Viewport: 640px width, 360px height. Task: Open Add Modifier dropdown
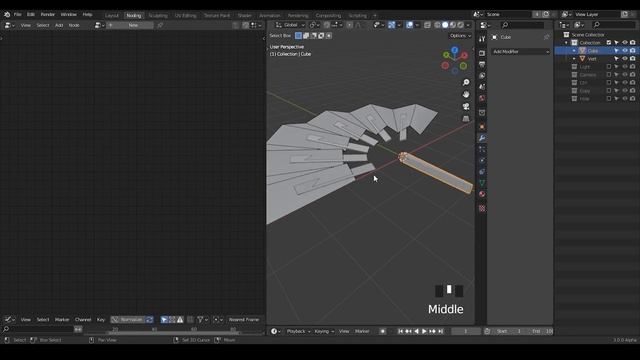(x=520, y=52)
